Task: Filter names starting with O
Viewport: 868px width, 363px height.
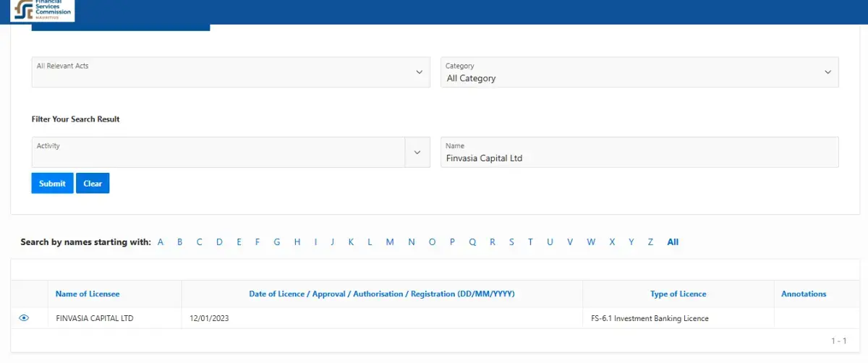Action: pos(433,242)
